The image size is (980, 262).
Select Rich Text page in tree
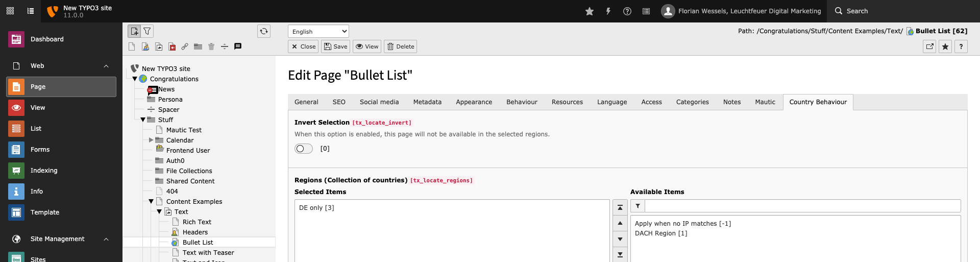point(197,222)
